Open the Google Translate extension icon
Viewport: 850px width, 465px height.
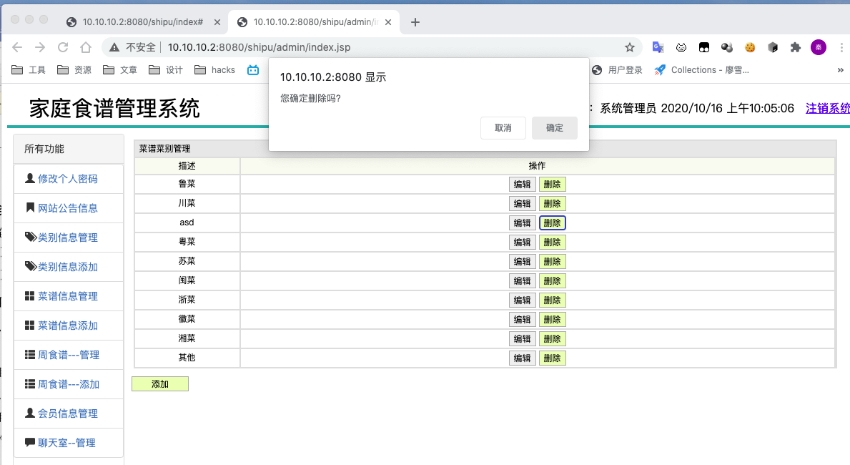pyautogui.click(x=658, y=47)
